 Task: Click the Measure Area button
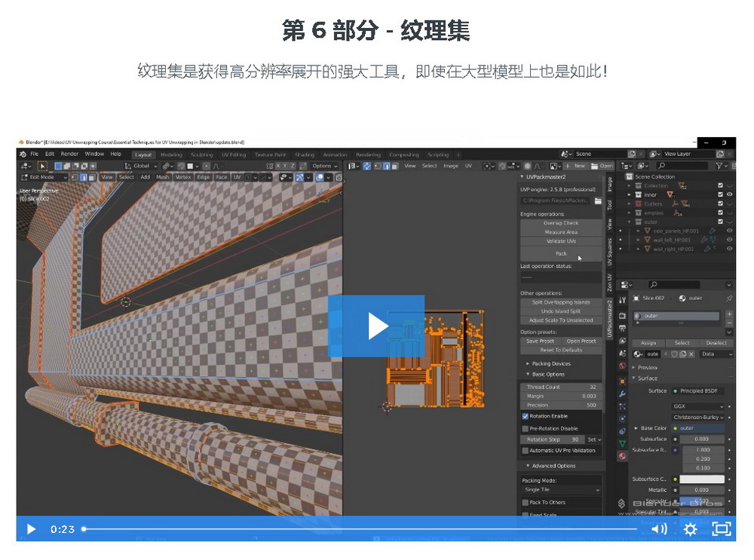pyautogui.click(x=561, y=232)
